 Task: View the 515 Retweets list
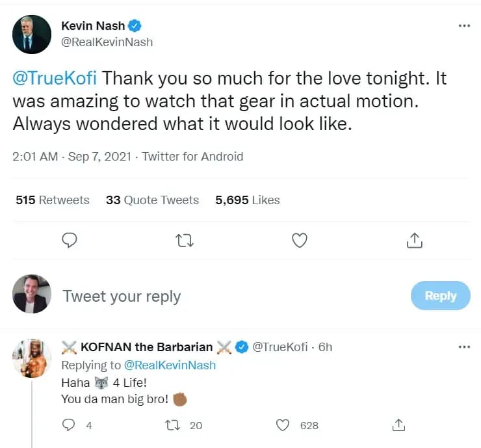53,200
